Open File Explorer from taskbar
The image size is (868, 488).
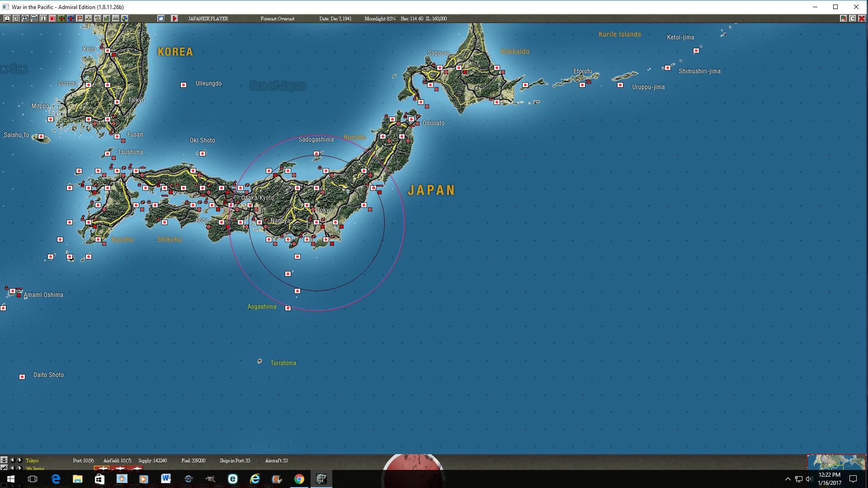pos(77,479)
